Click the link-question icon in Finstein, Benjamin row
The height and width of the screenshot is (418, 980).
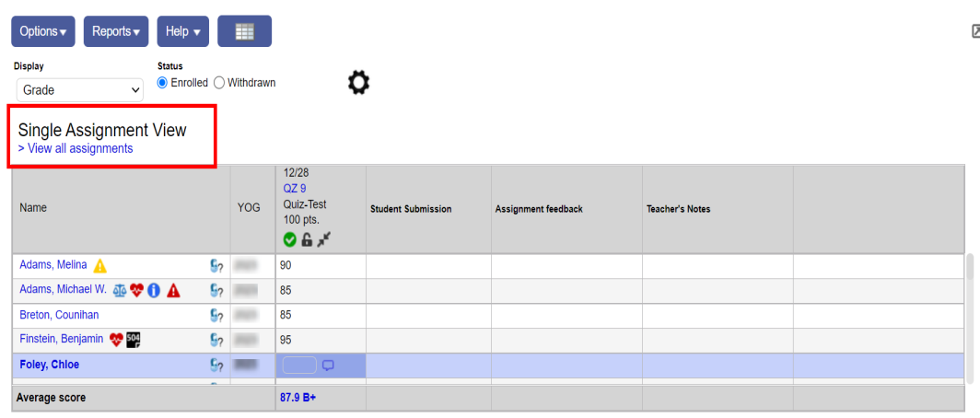pos(216,341)
